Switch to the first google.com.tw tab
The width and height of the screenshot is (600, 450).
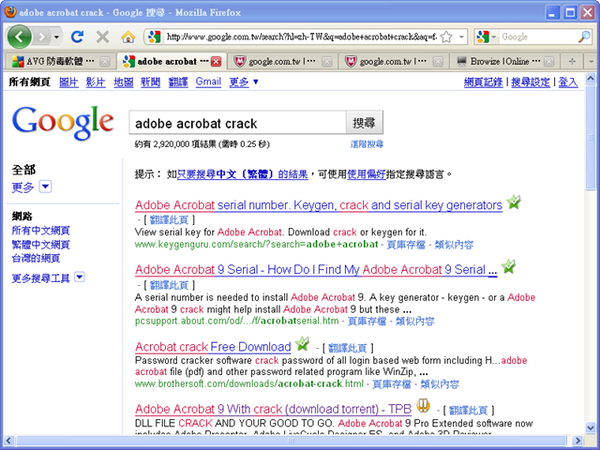(x=282, y=61)
